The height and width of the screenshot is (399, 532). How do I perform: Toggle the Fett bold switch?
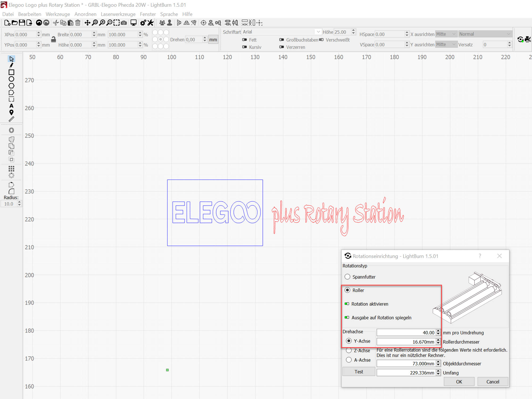[x=244, y=40]
